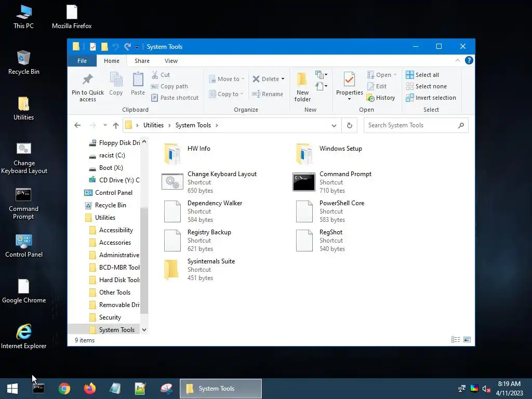Screen dimensions: 532x399
Task: Click Select none in ribbon
Action: [x=426, y=86]
